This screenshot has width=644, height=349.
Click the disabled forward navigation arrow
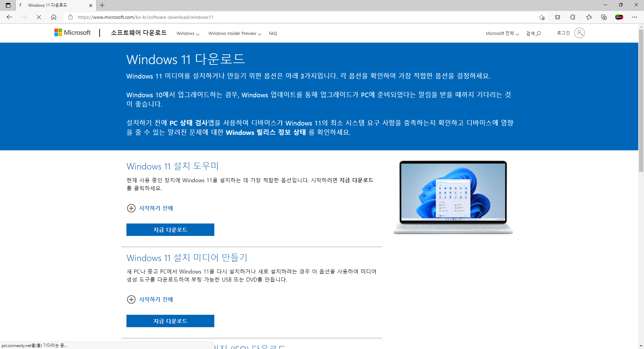tap(24, 17)
